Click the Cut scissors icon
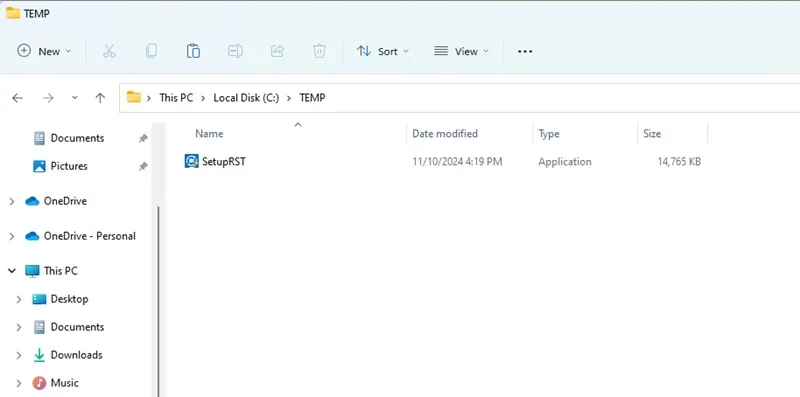 [109, 51]
